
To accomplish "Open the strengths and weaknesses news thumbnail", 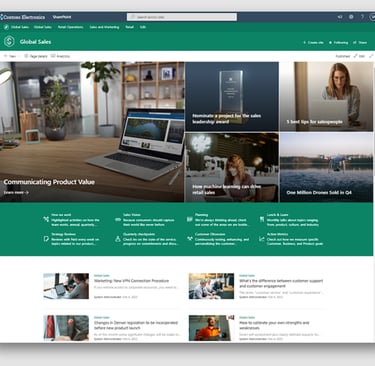I will (211, 328).
